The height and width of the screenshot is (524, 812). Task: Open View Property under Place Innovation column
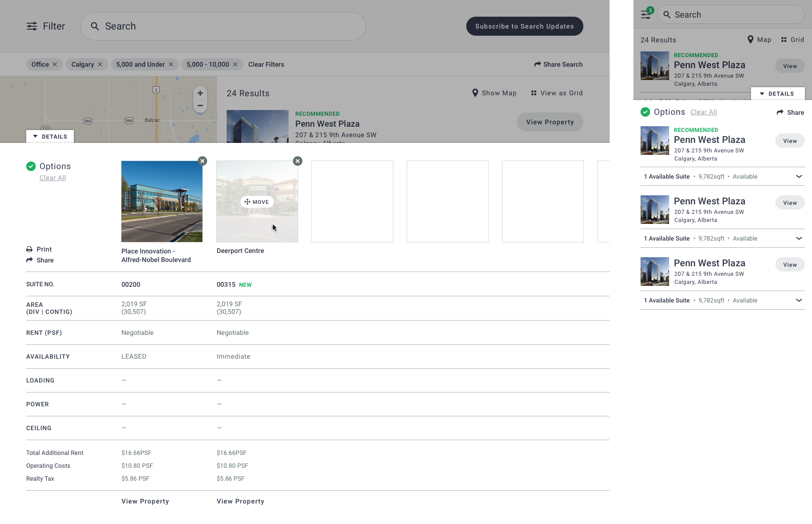[x=145, y=501]
